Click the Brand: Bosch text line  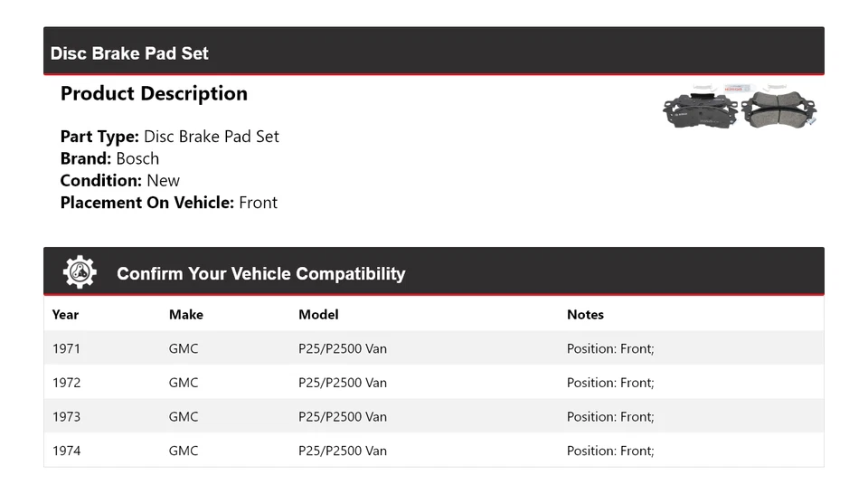pyautogui.click(x=109, y=158)
